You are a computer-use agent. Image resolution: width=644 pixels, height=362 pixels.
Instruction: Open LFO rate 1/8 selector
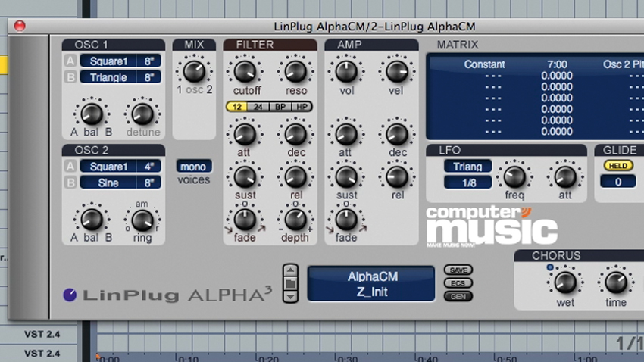point(467,183)
